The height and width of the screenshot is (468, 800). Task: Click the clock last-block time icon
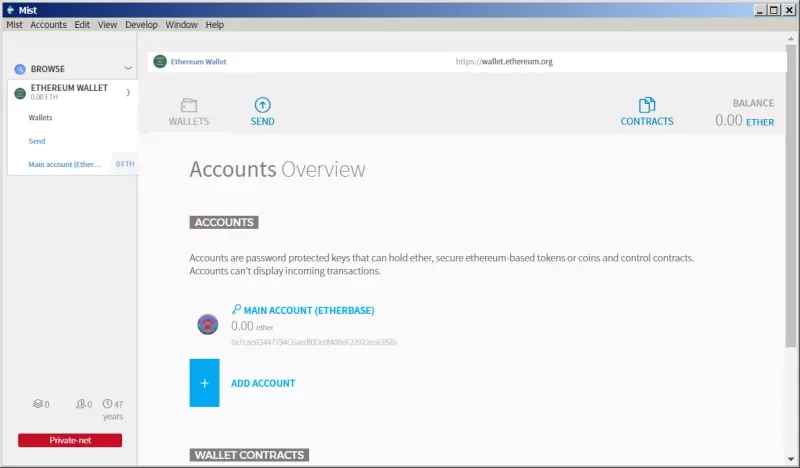pos(107,404)
